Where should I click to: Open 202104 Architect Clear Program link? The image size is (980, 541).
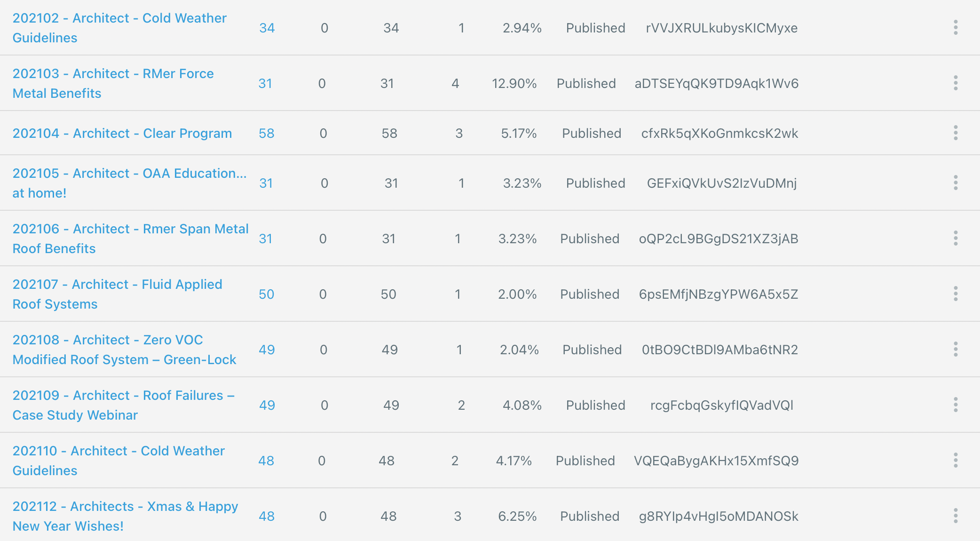pos(122,134)
